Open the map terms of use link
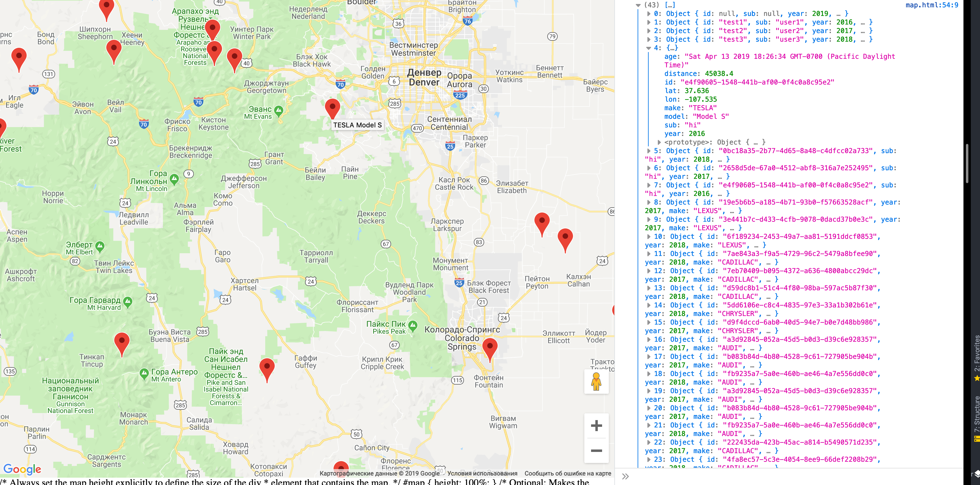The height and width of the screenshot is (485, 980). tap(482, 474)
